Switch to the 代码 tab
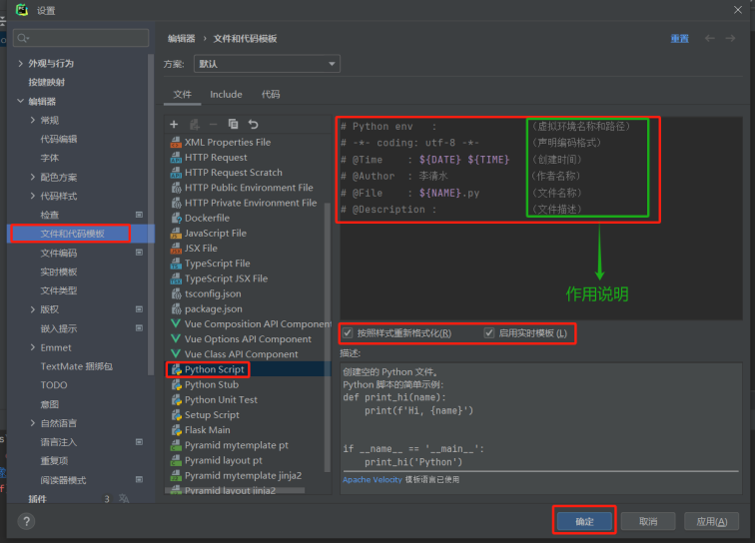This screenshot has height=543, width=756. [271, 94]
